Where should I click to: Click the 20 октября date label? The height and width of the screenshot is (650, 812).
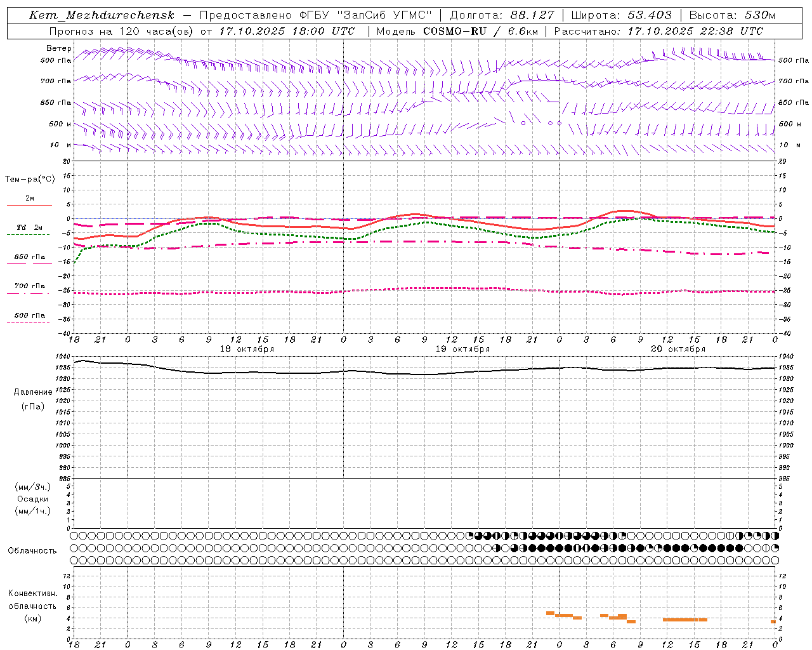tap(678, 349)
